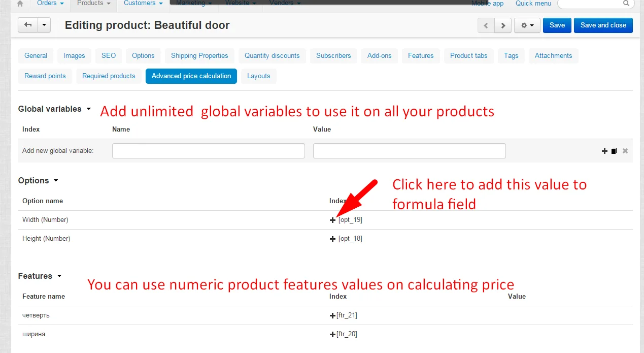
Task: Focus the global variable Name field
Action: coord(208,151)
